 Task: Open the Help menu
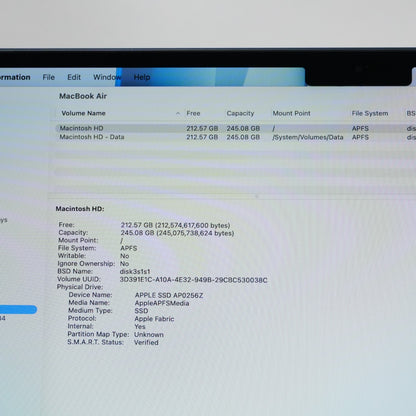[x=142, y=77]
